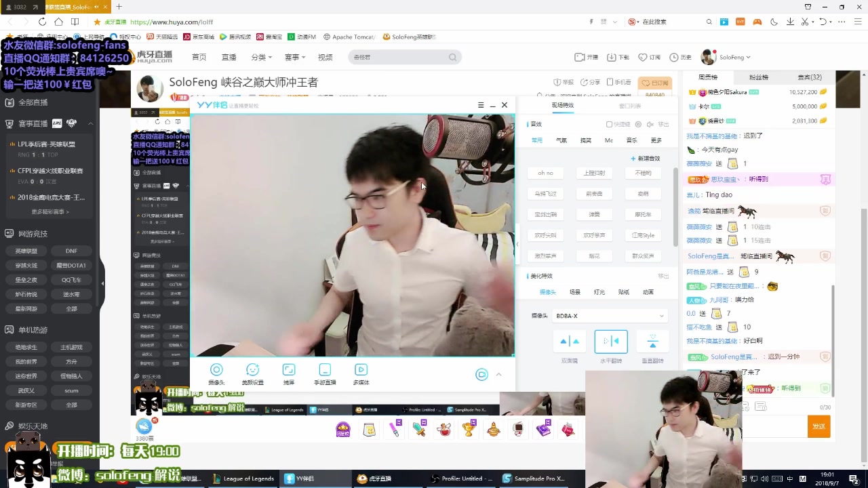Click the trophy gift icon
The image size is (868, 488).
(x=469, y=429)
